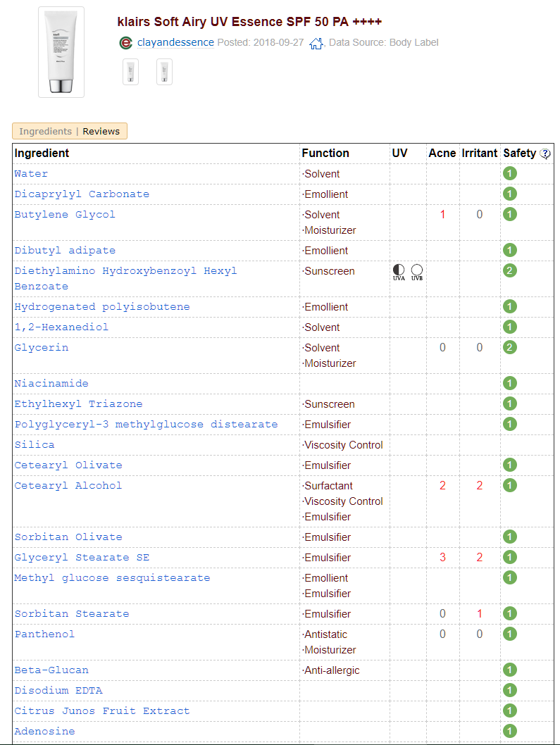Image resolution: width=560 pixels, height=745 pixels.
Task: Open the Glycerin ingredient link
Action: pyautogui.click(x=42, y=349)
